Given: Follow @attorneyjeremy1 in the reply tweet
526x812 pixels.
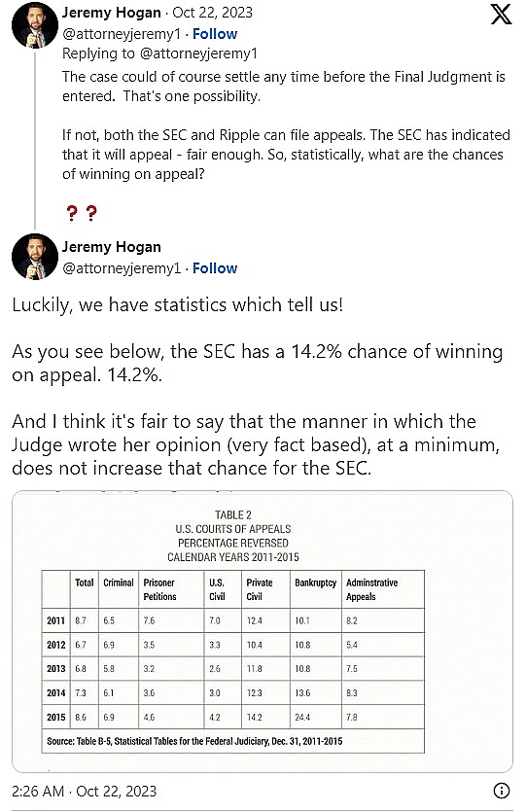Looking at the screenshot, I should [x=215, y=34].
